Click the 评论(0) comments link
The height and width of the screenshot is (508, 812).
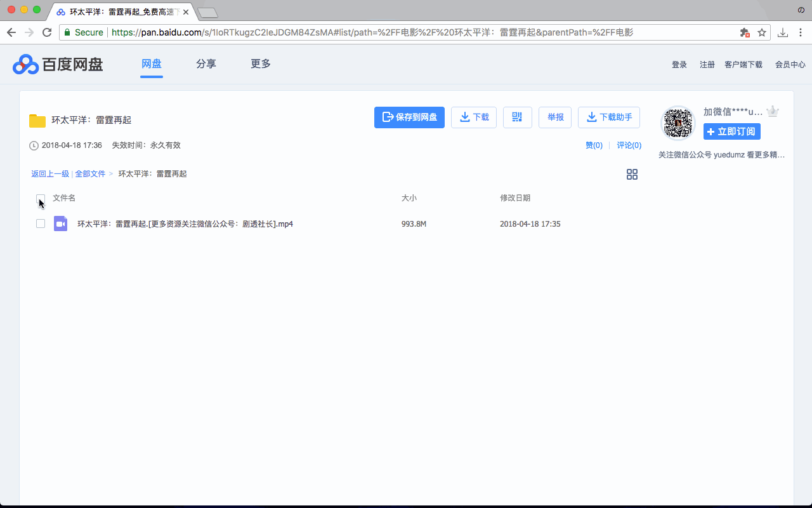(x=629, y=145)
